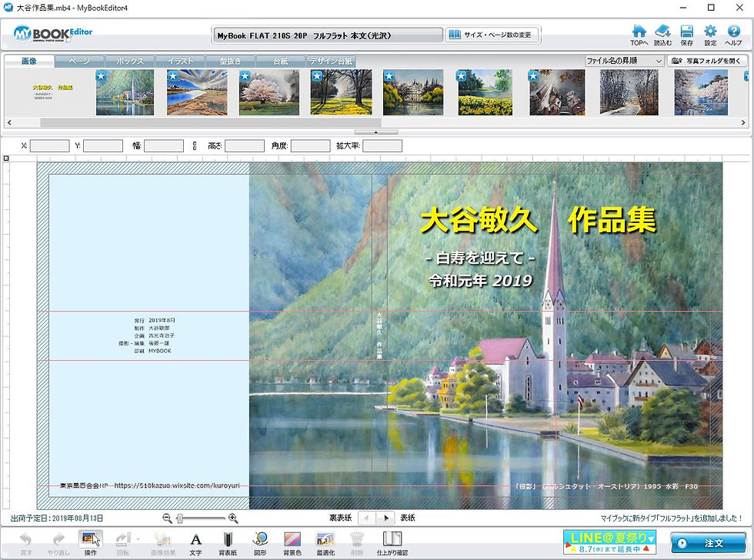The height and width of the screenshot is (560, 754).
Task: Click the 注文 order button
Action: (708, 543)
